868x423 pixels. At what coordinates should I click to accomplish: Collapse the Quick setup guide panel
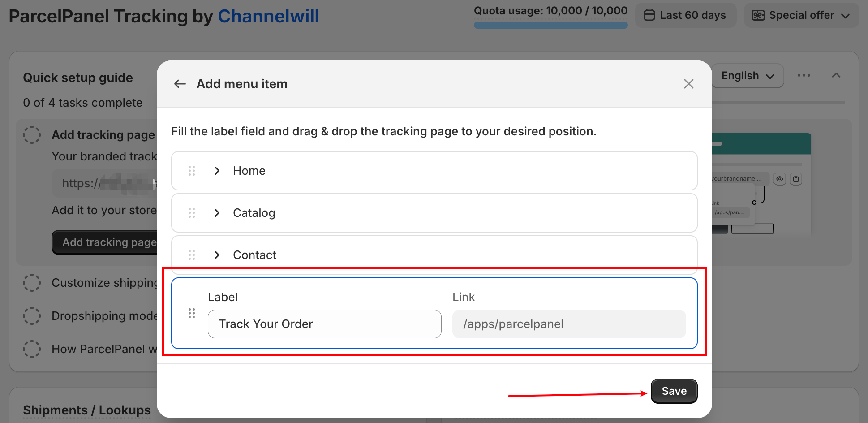click(x=836, y=75)
